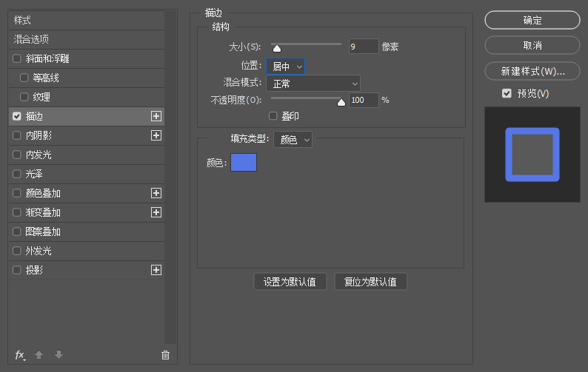The image size is (588, 372).
Task: Open the 混合模式 dropdown showing 正常
Action: [x=313, y=84]
